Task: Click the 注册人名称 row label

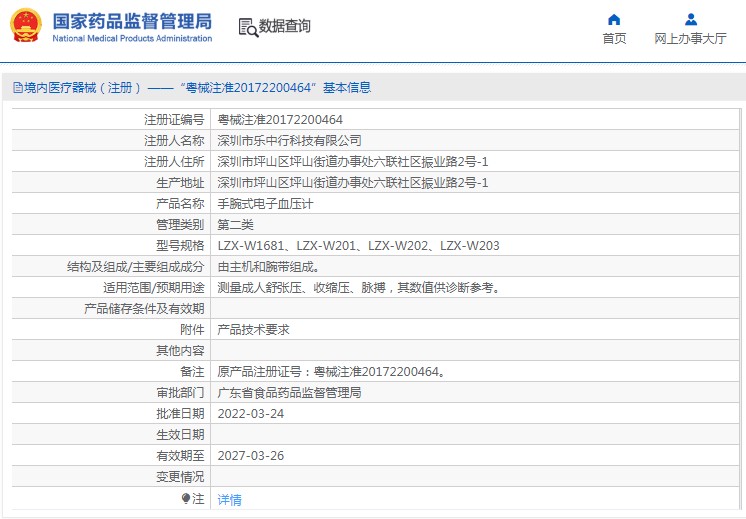Action: [x=174, y=140]
